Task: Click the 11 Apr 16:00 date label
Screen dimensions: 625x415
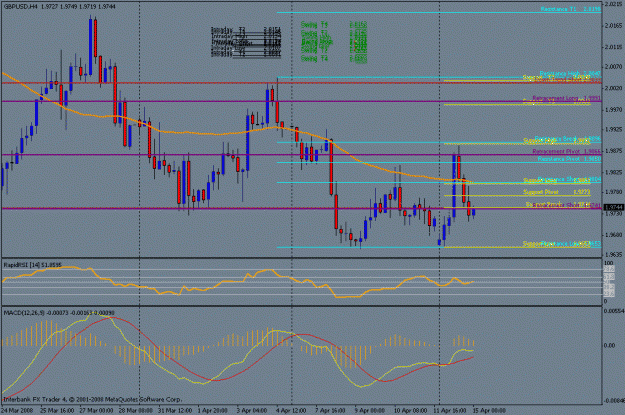Action: click(x=450, y=410)
